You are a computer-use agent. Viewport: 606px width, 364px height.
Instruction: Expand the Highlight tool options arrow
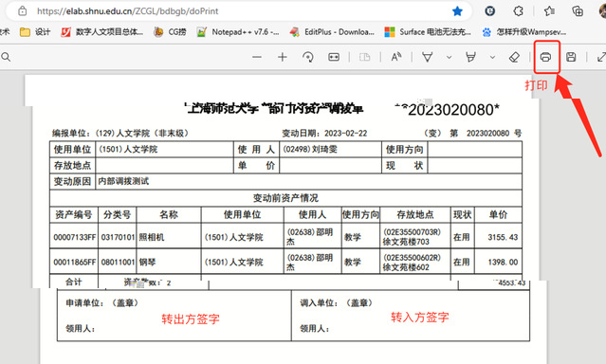coord(492,57)
